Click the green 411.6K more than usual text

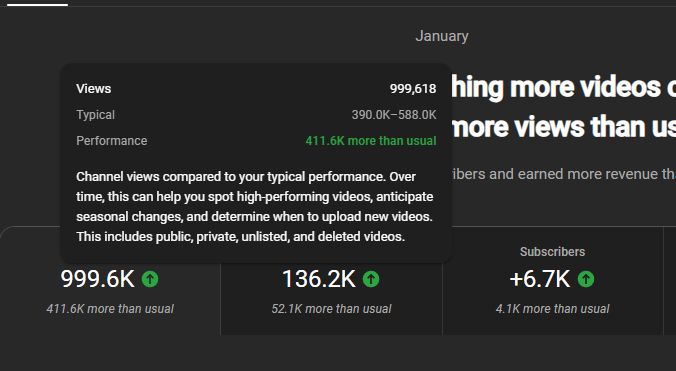coord(371,141)
